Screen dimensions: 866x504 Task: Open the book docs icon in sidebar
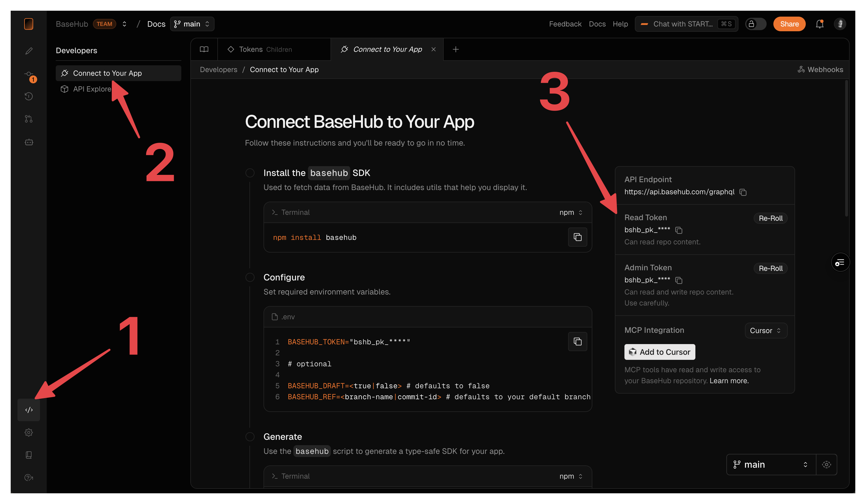(x=29, y=455)
